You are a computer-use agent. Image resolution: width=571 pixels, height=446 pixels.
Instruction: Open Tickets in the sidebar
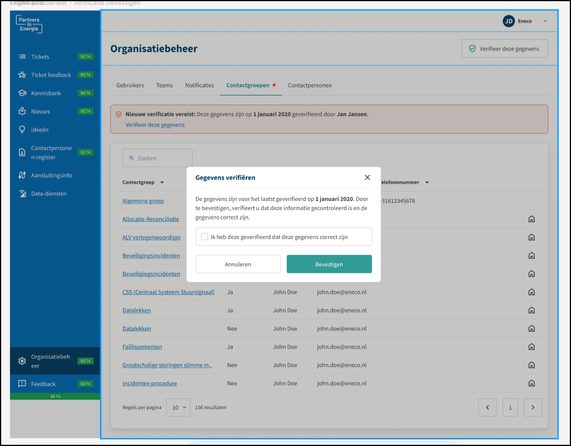pos(55,56)
